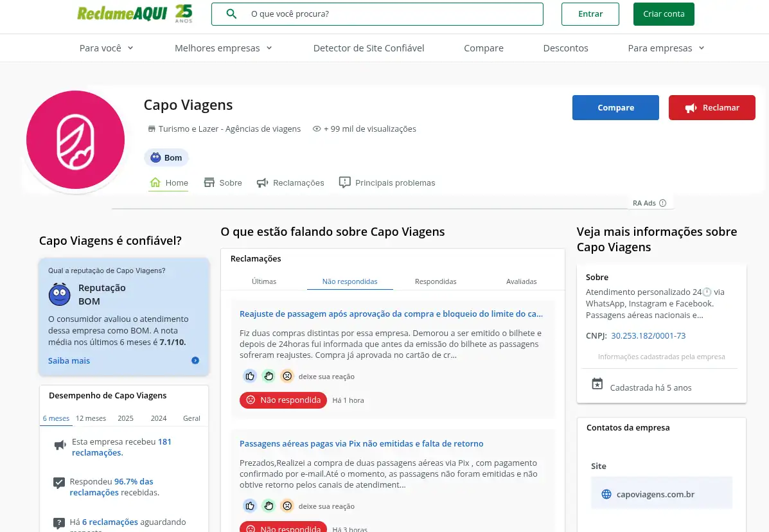
Task: Open the Descontos nav item
Action: tap(565, 48)
